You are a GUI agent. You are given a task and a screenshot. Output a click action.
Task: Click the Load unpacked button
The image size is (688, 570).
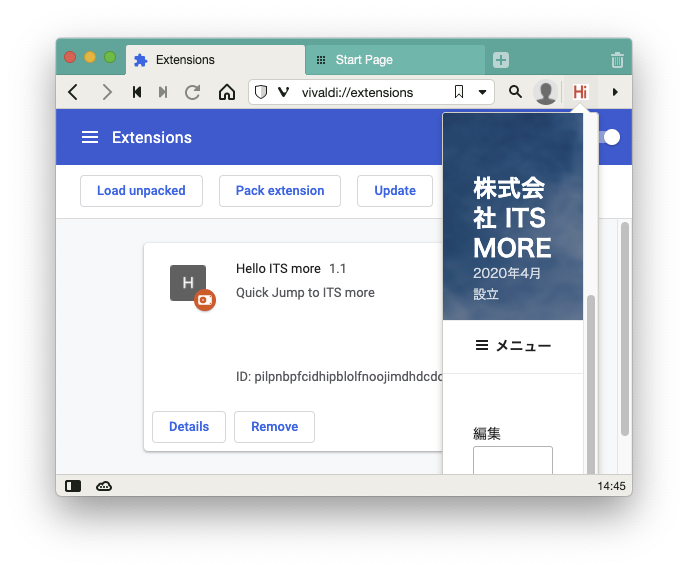(141, 190)
